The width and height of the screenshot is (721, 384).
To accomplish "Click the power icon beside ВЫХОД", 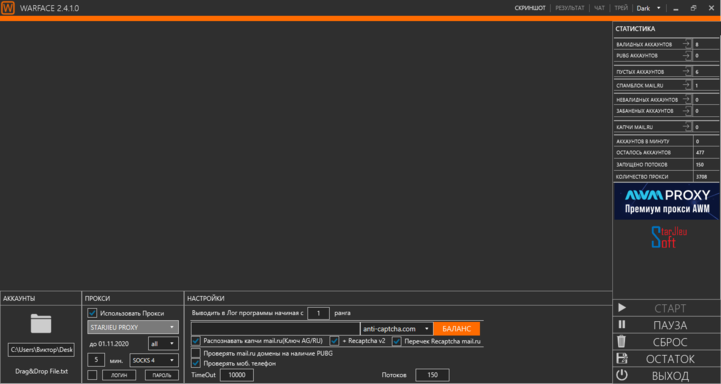I will coord(622,375).
